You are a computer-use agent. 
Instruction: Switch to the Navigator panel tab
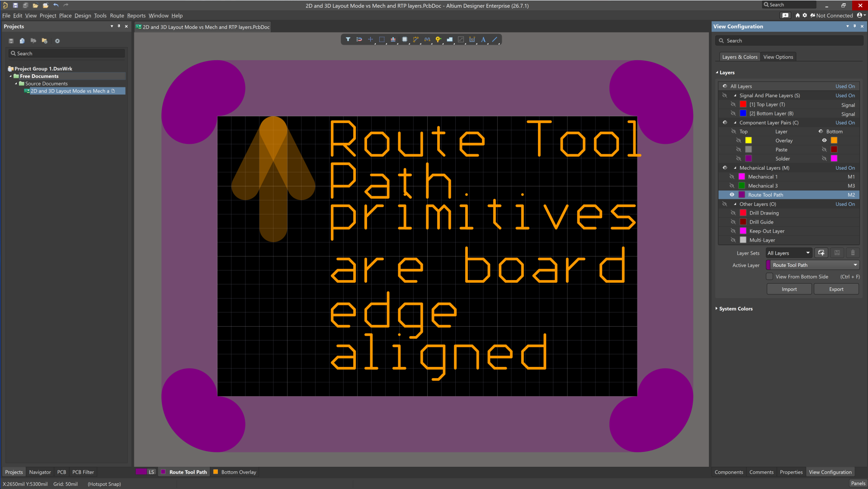[x=40, y=472]
